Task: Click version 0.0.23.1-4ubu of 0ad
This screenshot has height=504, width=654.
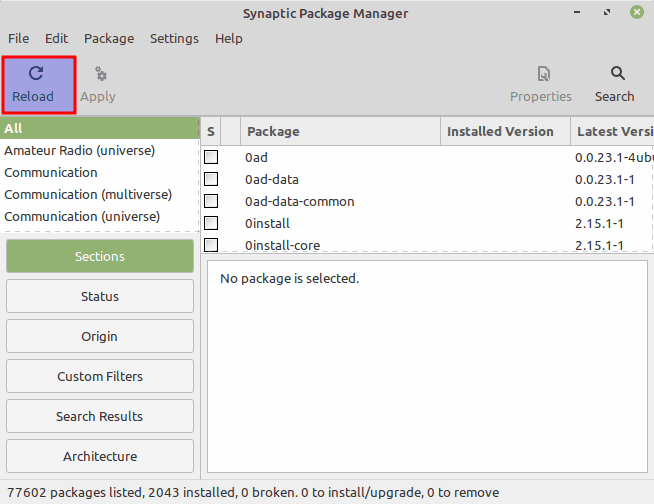Action: [x=614, y=158]
